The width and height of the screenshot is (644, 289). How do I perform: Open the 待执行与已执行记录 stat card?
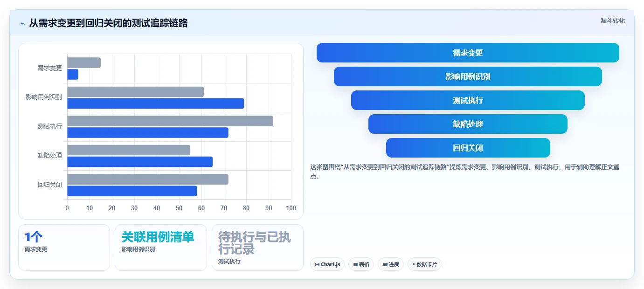(257, 248)
